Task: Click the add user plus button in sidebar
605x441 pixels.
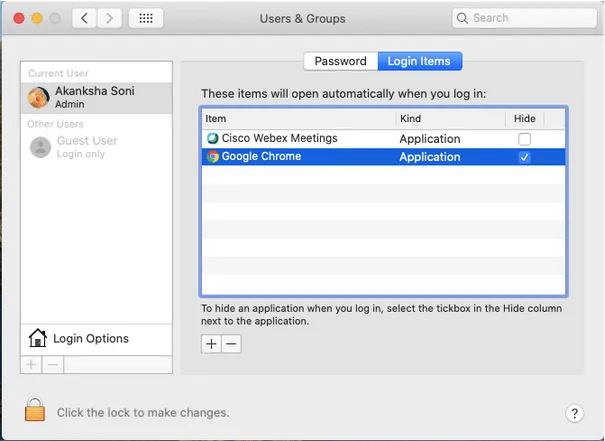Action: [x=32, y=365]
